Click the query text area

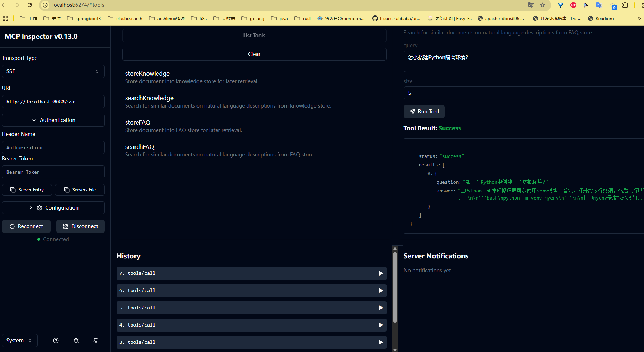point(524,61)
